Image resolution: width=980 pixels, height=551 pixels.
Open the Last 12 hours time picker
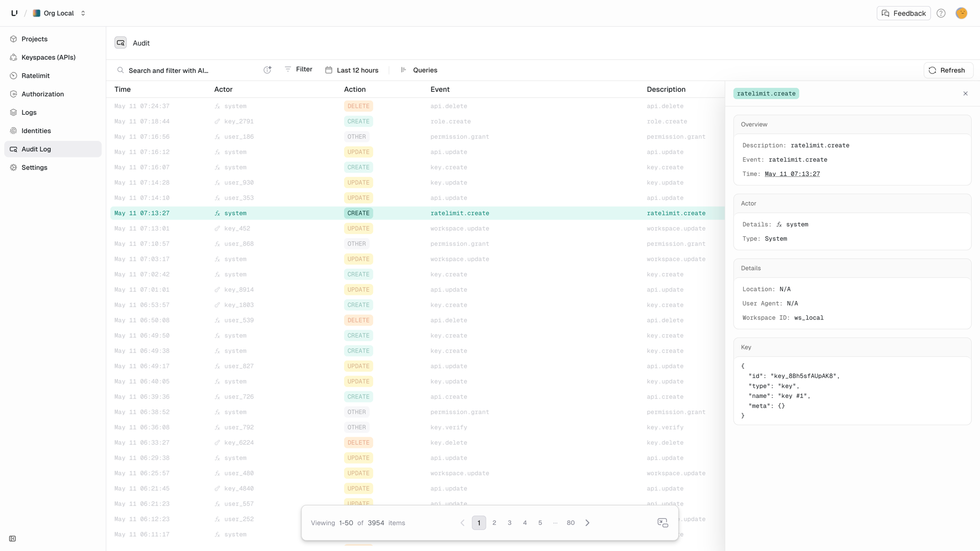[x=352, y=70]
